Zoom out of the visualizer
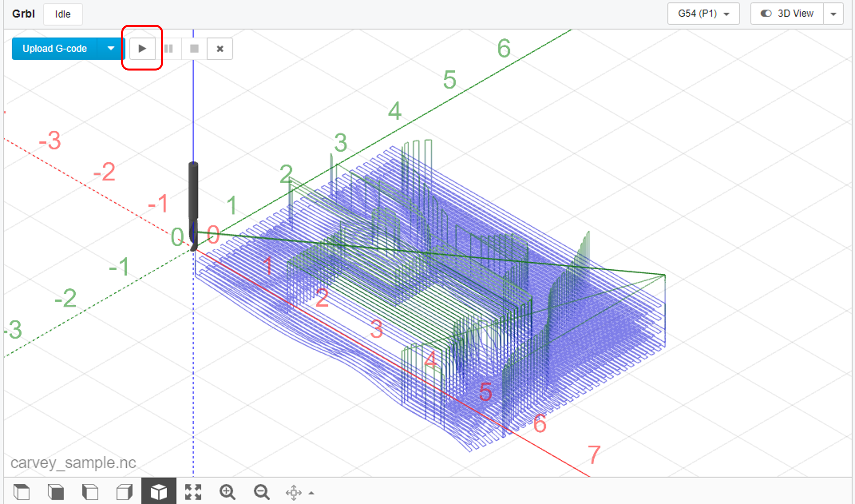This screenshot has width=855, height=504. (261, 492)
